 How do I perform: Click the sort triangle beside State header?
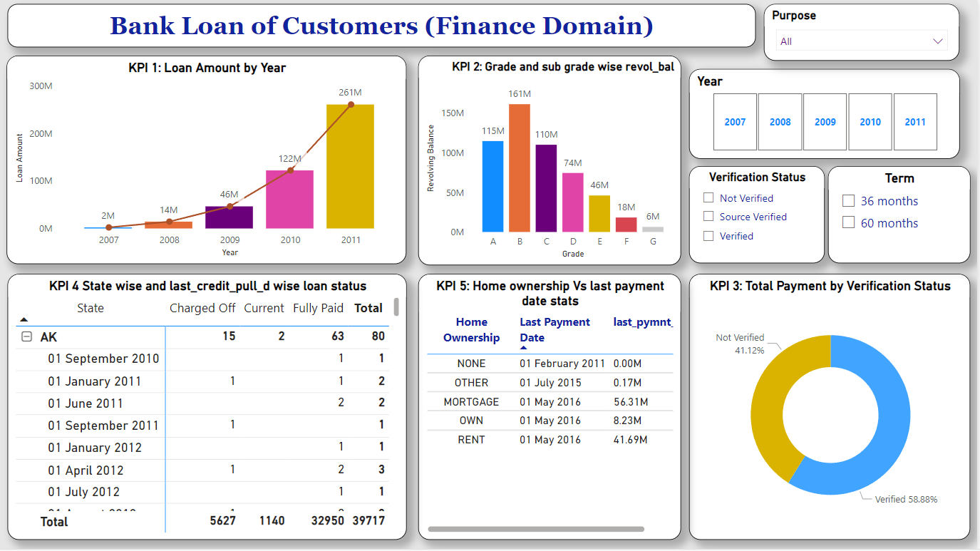(24, 320)
